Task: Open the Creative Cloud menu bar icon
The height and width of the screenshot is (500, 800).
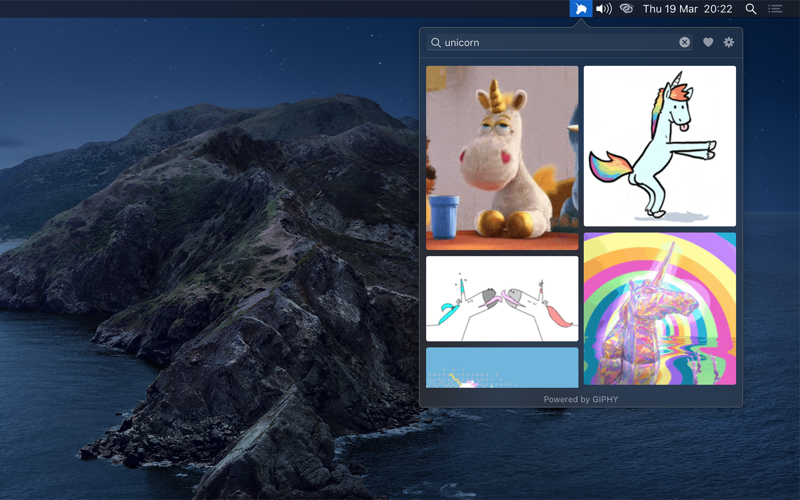Action: tap(627, 9)
